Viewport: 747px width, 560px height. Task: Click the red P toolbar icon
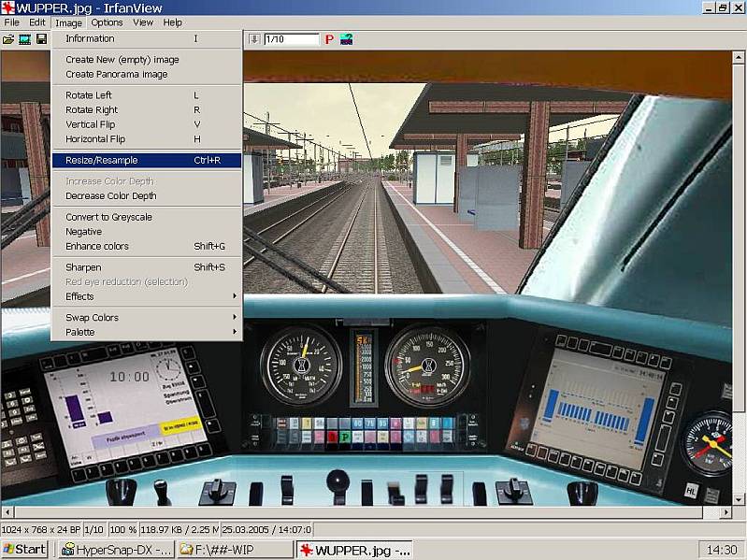tap(329, 39)
